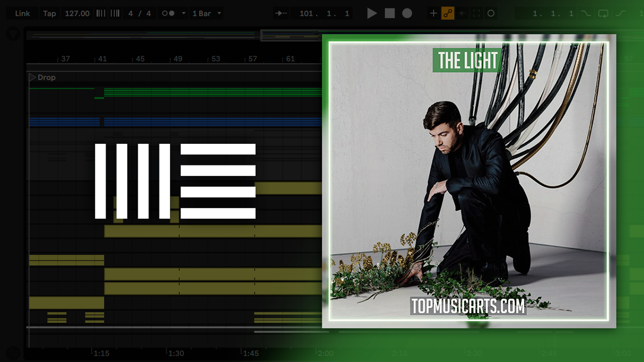The width and height of the screenshot is (644, 362).
Task: Open the metronome settings dropdown arrow
Action: click(184, 13)
